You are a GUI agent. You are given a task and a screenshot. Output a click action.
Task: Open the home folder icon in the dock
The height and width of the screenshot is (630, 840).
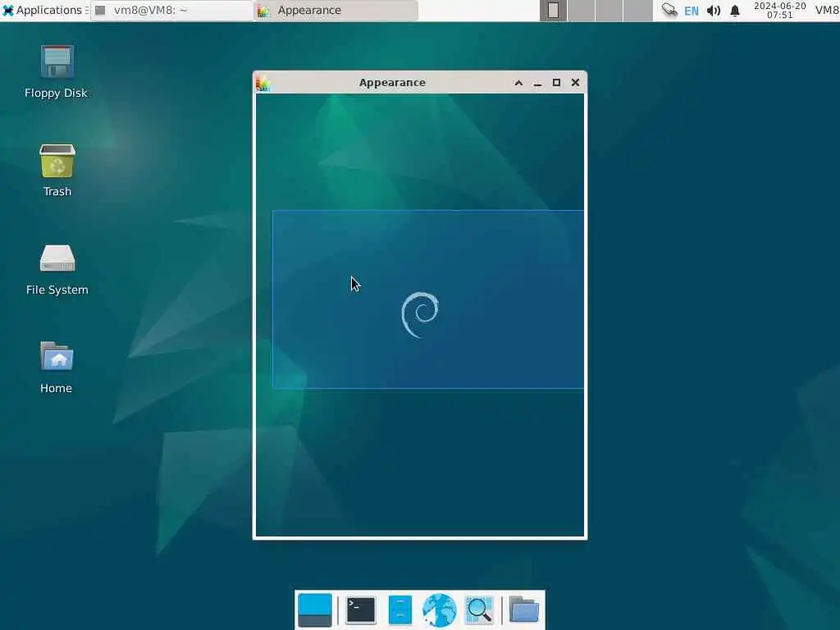click(x=523, y=609)
